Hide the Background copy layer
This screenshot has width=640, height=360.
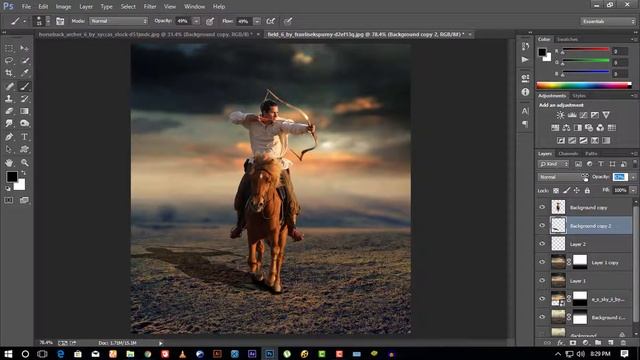542,207
